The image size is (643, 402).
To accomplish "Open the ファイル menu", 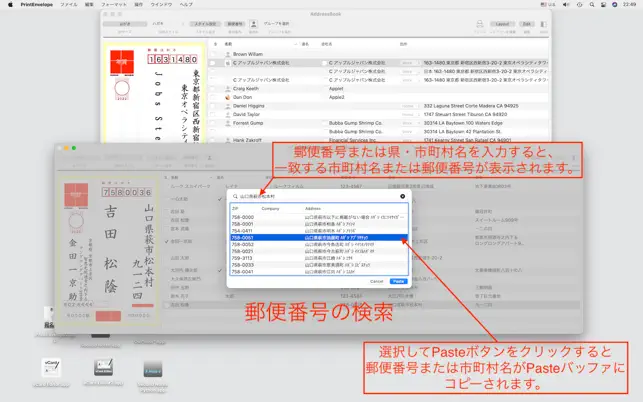I will (68, 5).
